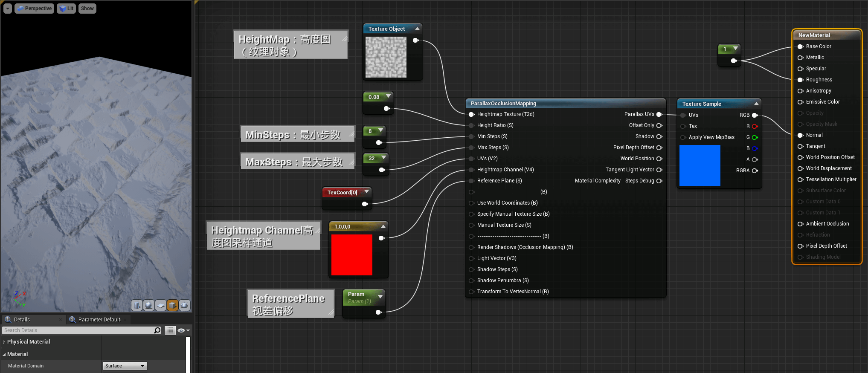The height and width of the screenshot is (373, 868).
Task: Click the search magnifier in Search Details
Action: 157,330
